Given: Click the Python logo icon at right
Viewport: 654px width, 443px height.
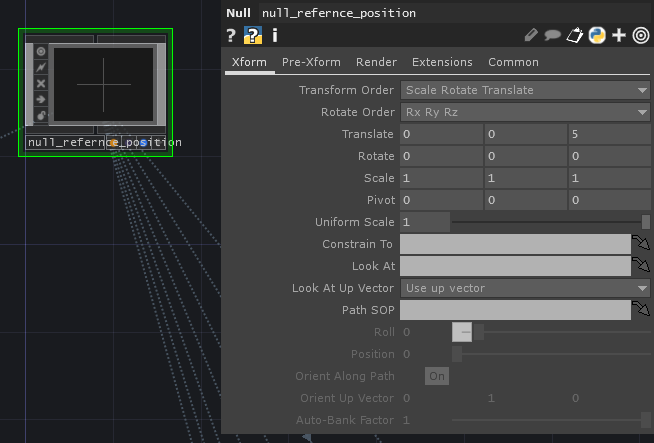Looking at the screenshot, I should pos(597,36).
